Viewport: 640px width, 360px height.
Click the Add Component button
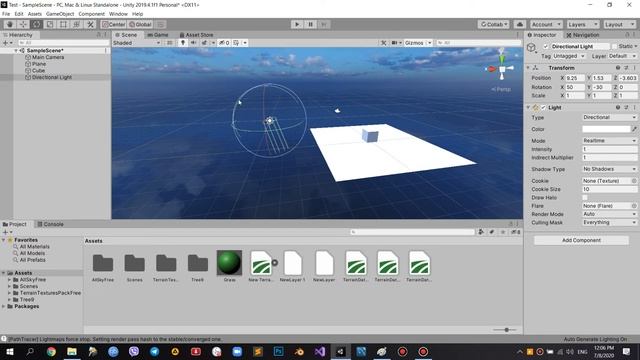point(581,240)
